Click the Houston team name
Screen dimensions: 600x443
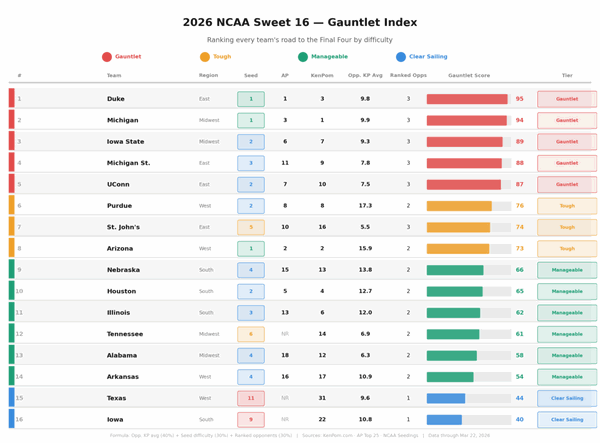(122, 291)
